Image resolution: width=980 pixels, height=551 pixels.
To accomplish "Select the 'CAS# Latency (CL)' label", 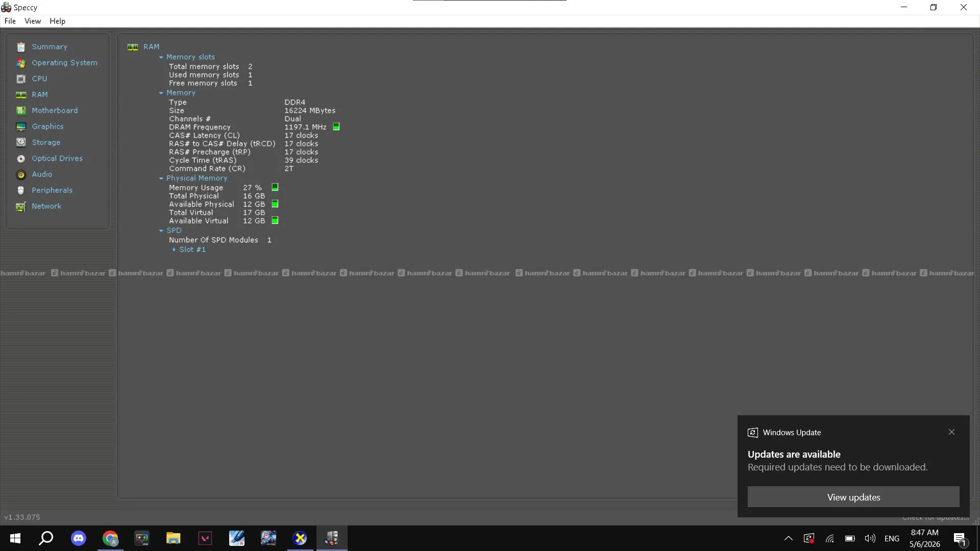I will pyautogui.click(x=204, y=135).
